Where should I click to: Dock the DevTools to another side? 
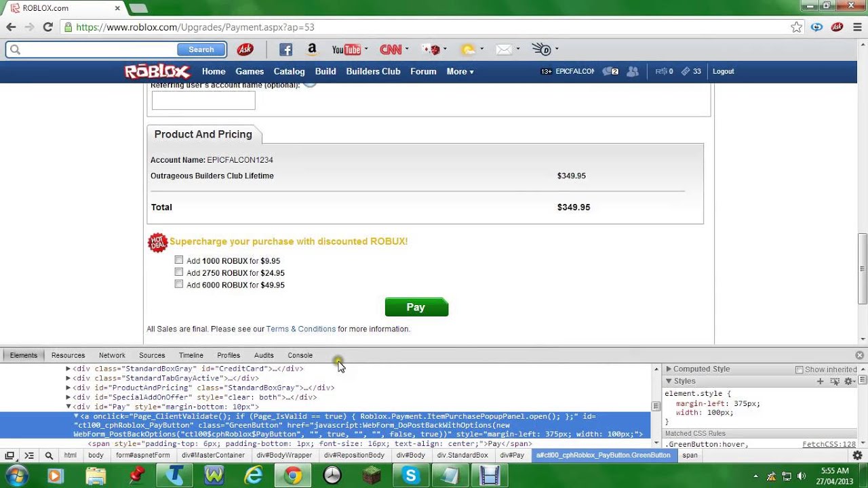pos(9,455)
